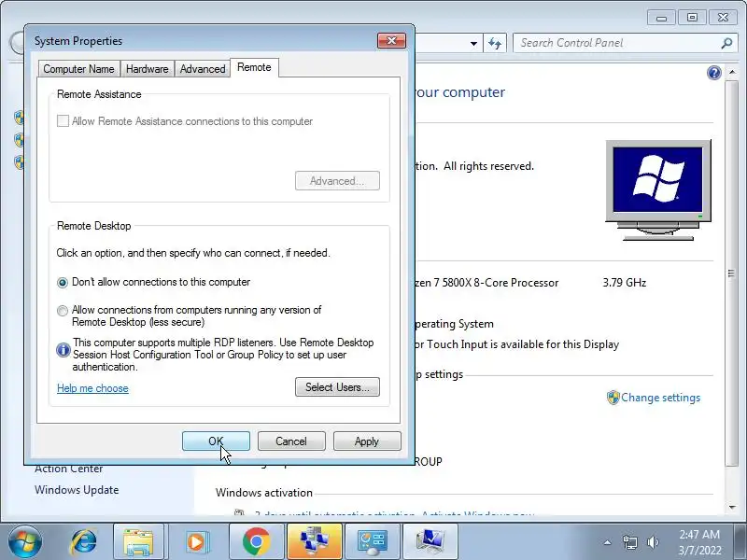Click the Control Panel vertical scrollbar thumb
Viewport: 747px width, 560px height.
click(732, 273)
